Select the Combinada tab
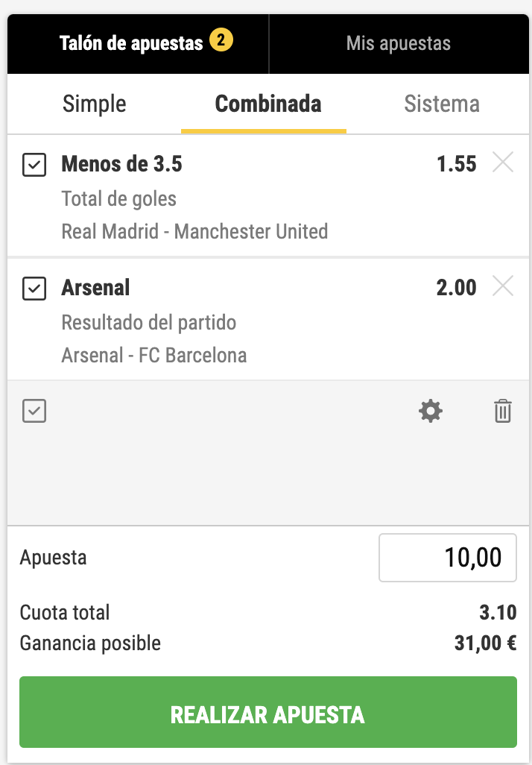The width and height of the screenshot is (532, 765). 268,104
